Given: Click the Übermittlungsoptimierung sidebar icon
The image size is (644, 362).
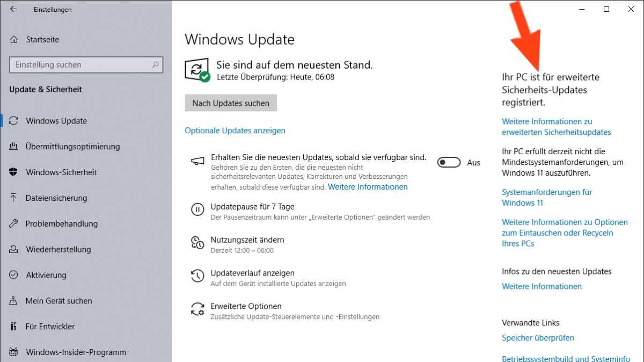Looking at the screenshot, I should coord(14,147).
